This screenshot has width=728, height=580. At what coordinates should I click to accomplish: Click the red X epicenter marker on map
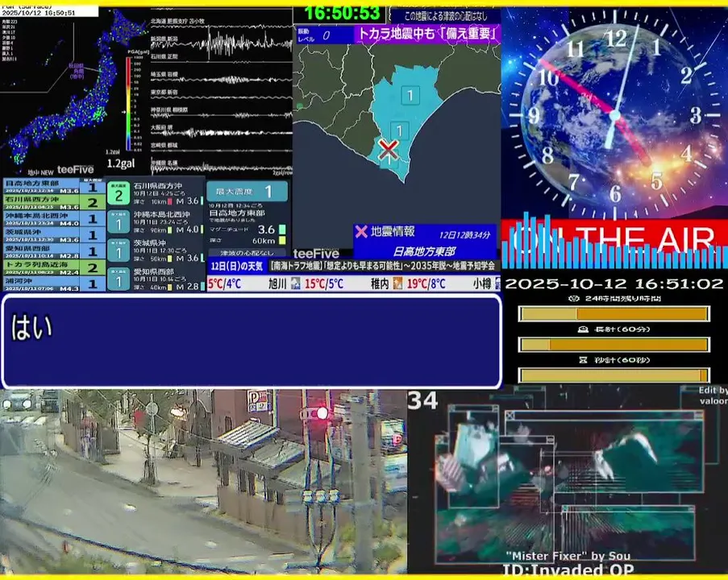tap(388, 149)
